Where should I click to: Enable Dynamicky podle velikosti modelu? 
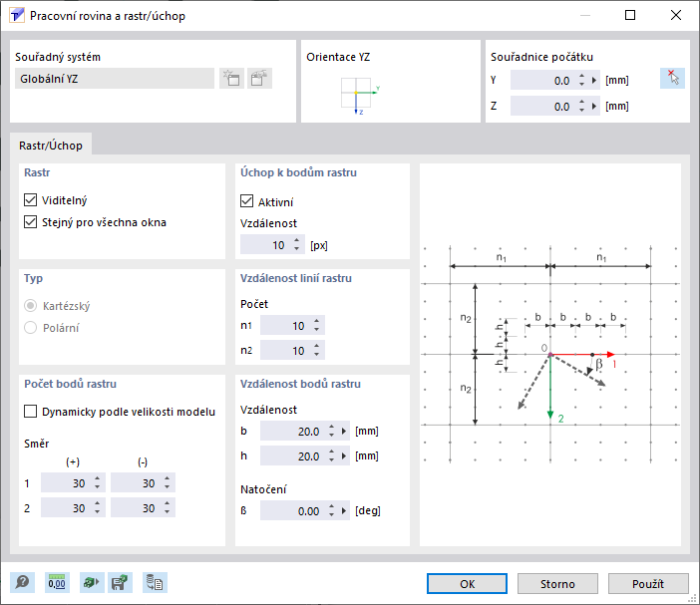(x=30, y=411)
